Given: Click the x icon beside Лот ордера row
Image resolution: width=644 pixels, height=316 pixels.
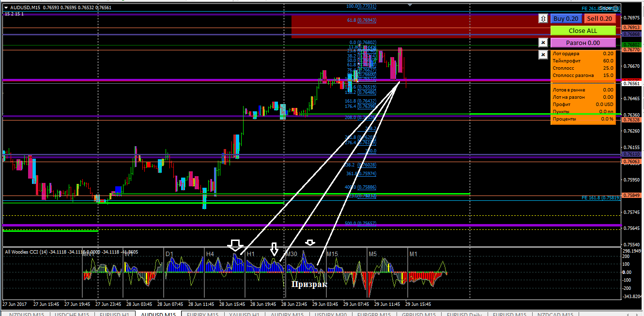Looking at the screenshot, I should tap(543, 55).
